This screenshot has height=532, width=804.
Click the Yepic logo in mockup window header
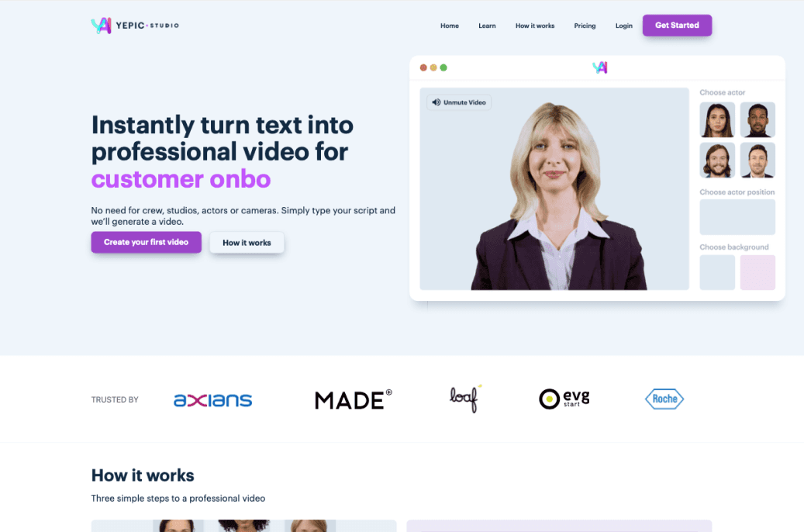point(600,67)
